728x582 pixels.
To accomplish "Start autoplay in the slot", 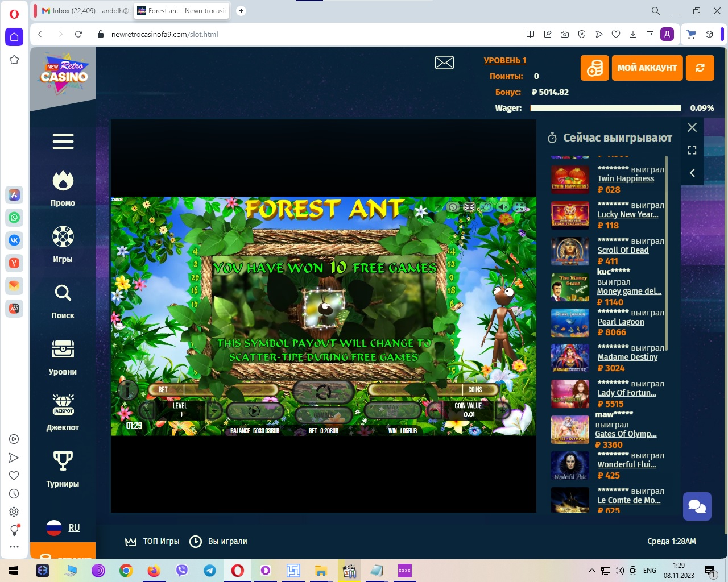I will 254,410.
